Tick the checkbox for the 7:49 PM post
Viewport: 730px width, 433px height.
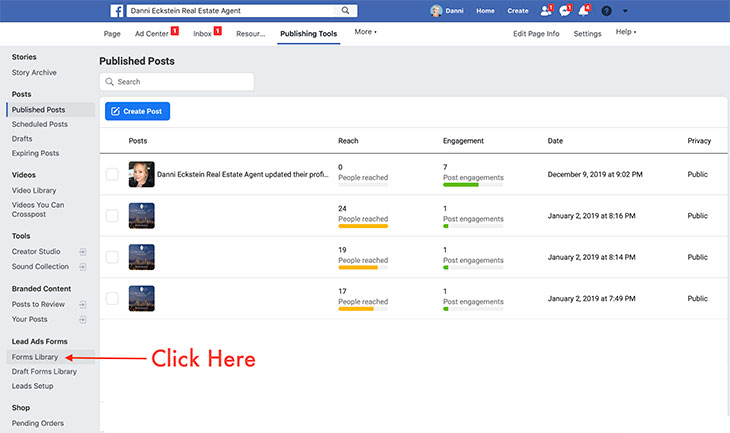point(112,298)
